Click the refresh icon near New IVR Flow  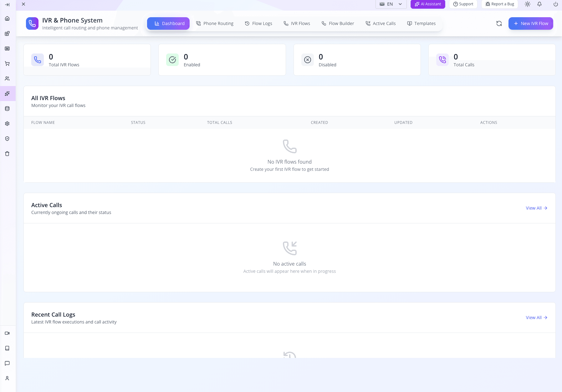coord(499,23)
